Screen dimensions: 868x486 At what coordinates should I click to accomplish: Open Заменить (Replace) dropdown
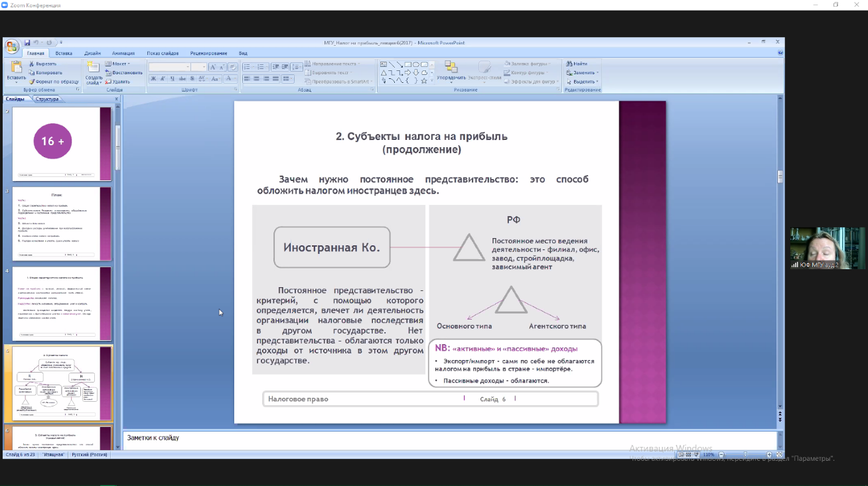(582, 72)
